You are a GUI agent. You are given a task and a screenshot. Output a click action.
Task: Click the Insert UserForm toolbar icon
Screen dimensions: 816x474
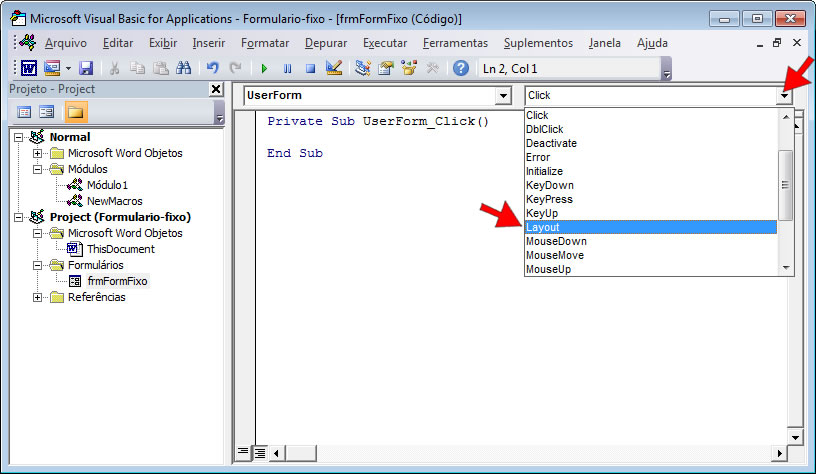point(52,68)
